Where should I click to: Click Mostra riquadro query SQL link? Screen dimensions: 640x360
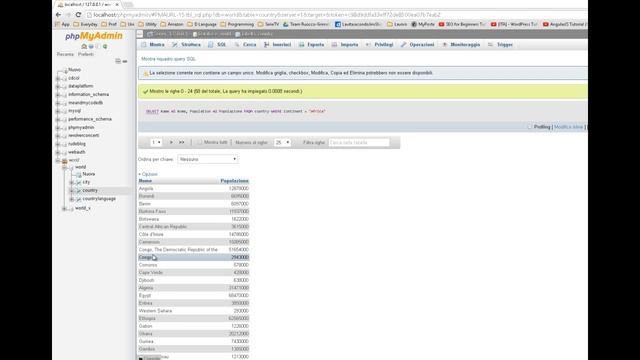point(169,59)
